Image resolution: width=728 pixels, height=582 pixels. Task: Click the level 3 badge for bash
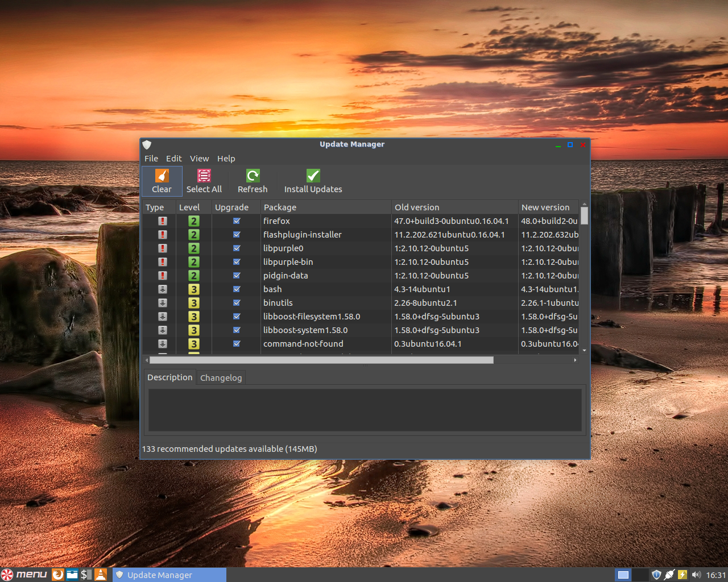(x=194, y=289)
